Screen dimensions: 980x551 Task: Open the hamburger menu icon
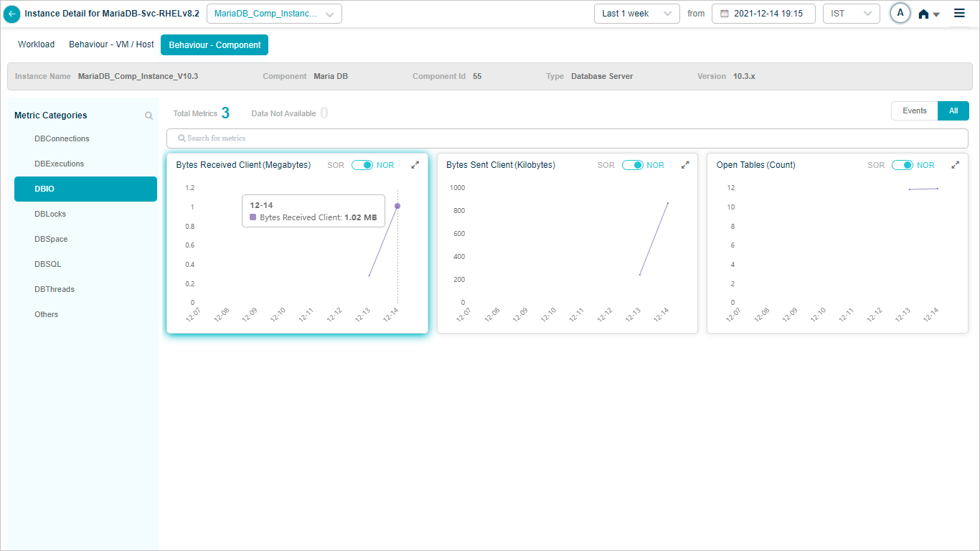pos(959,14)
